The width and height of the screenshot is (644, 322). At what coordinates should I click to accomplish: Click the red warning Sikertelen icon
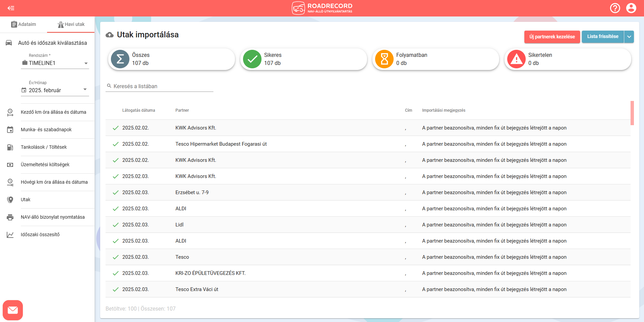click(516, 59)
